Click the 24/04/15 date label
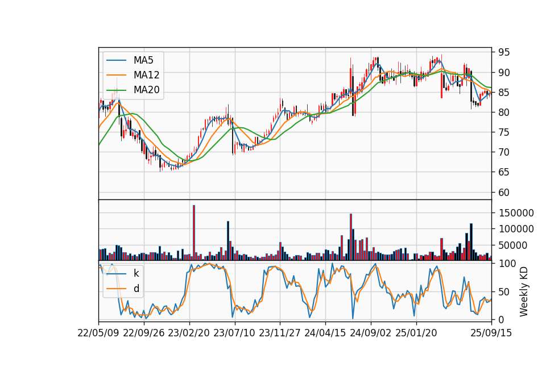Viewport: 546px width, 392px height. coord(325,333)
